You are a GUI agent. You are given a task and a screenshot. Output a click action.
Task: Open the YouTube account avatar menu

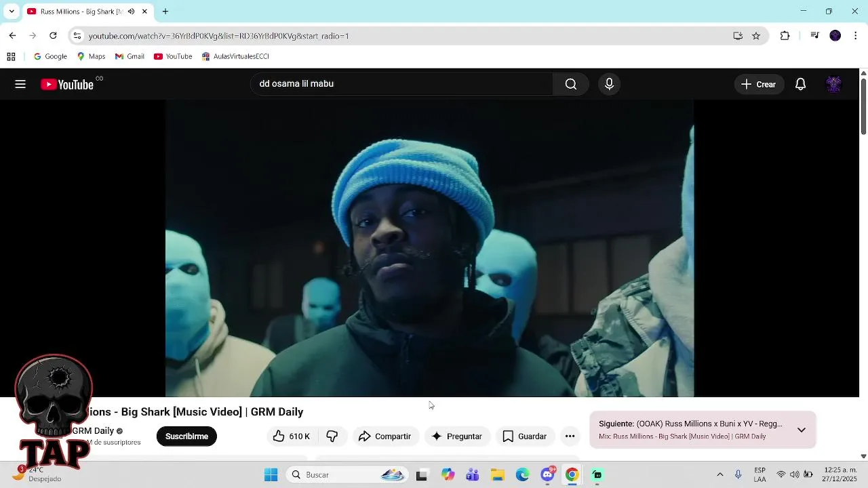(833, 84)
